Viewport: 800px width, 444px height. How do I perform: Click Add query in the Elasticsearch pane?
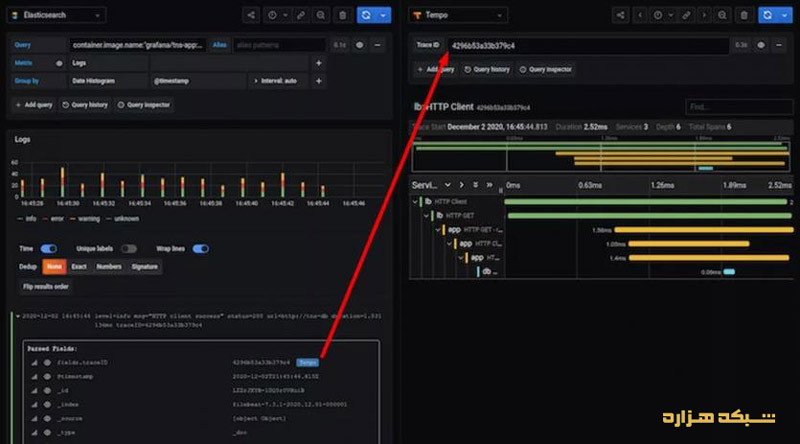34,105
